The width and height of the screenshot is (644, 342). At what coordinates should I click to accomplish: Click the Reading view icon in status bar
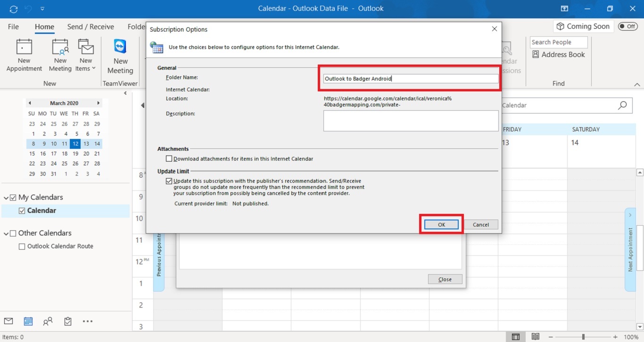click(x=536, y=337)
